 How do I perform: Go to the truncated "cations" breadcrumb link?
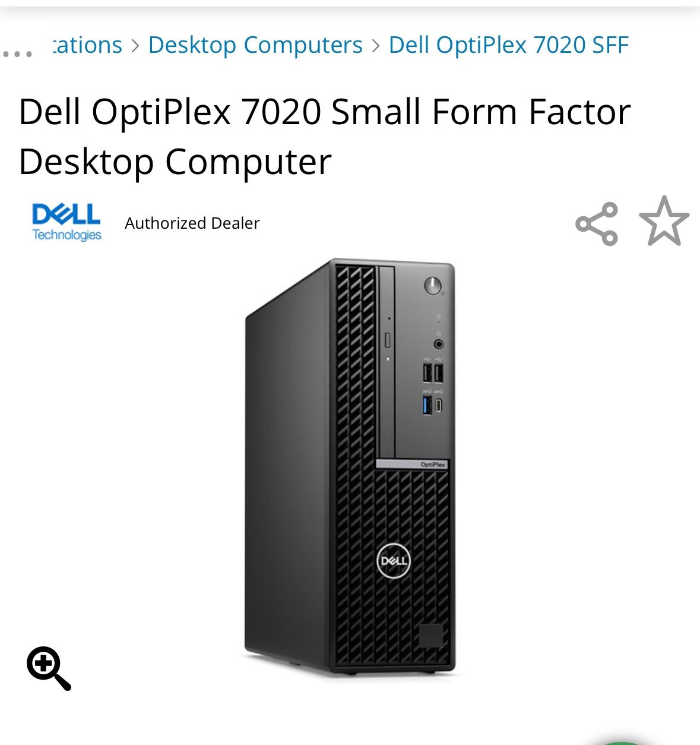click(x=87, y=45)
